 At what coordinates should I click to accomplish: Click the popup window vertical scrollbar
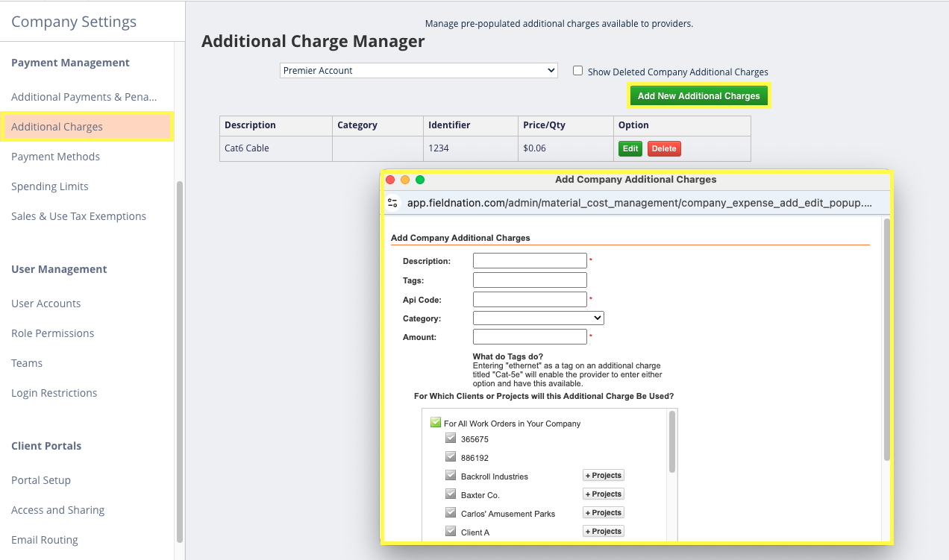point(886,339)
